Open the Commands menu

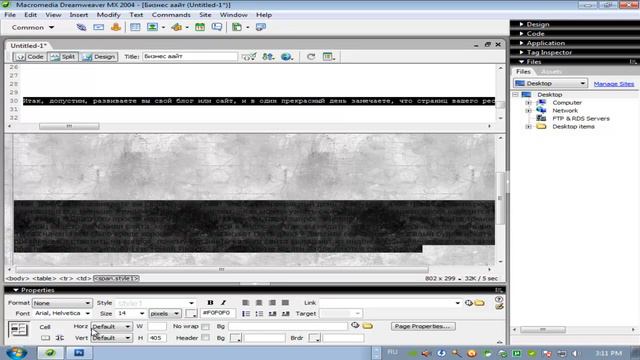pos(171,15)
